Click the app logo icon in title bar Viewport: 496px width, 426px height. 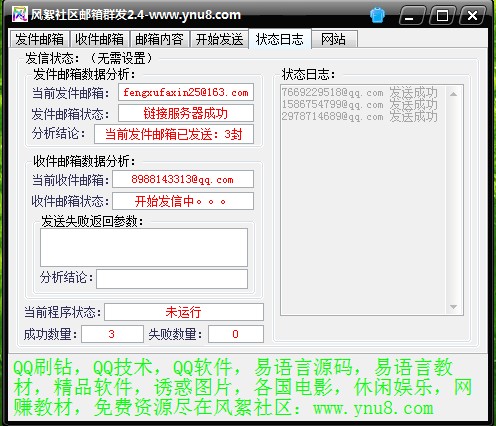pyautogui.click(x=20, y=14)
